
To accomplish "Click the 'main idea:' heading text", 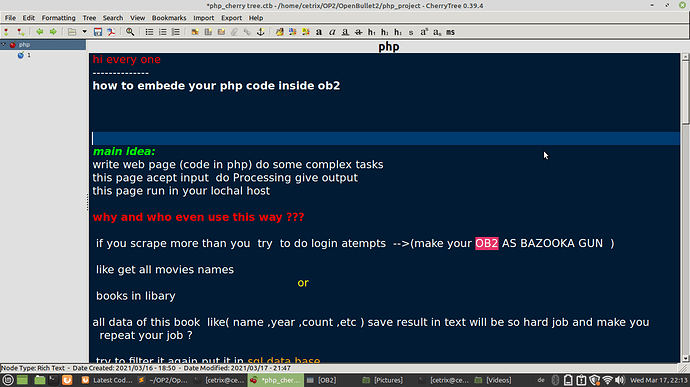I will click(x=124, y=151).
